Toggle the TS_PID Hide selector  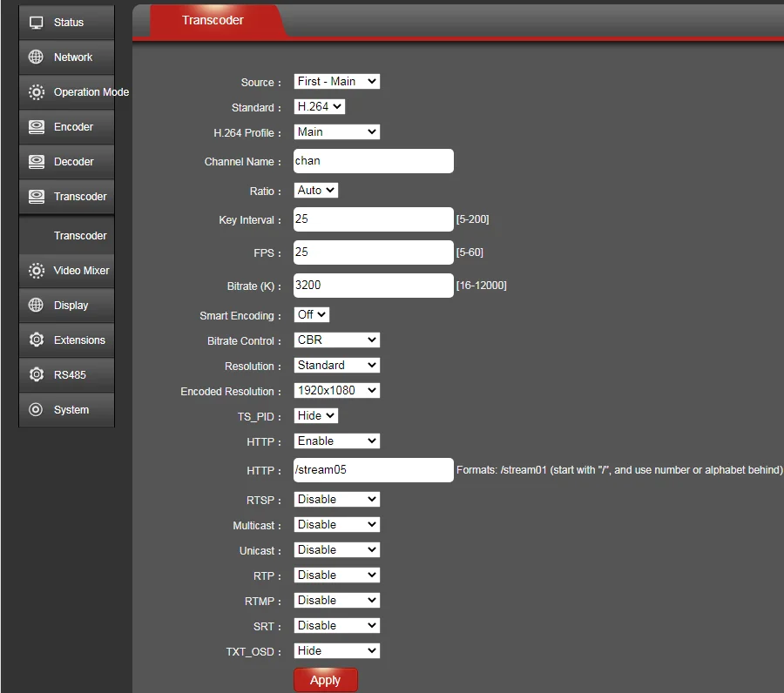315,416
